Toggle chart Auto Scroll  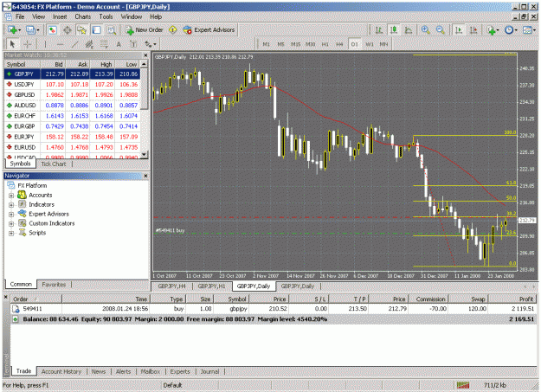coord(459,30)
